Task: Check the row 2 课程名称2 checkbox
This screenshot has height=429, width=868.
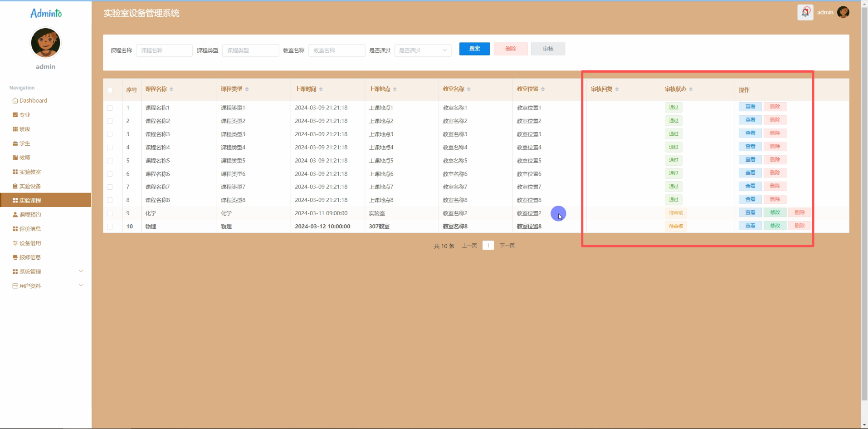Action: pyautogui.click(x=110, y=121)
